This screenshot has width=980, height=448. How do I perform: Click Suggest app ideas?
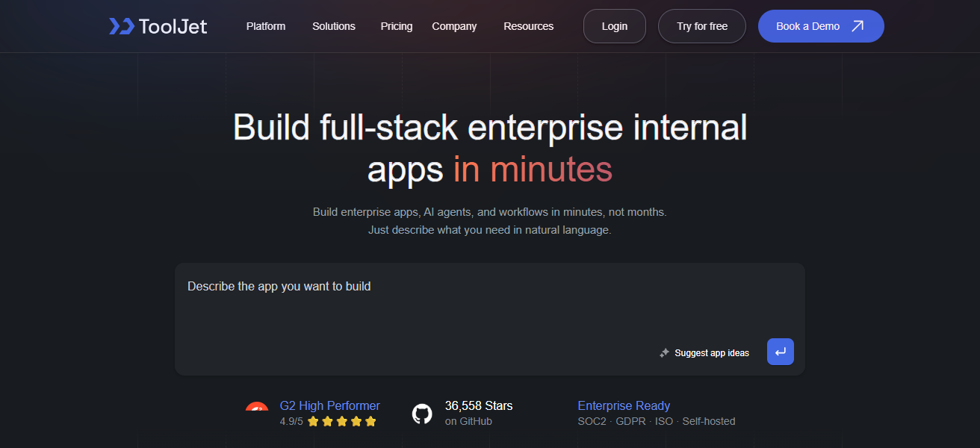(x=704, y=352)
